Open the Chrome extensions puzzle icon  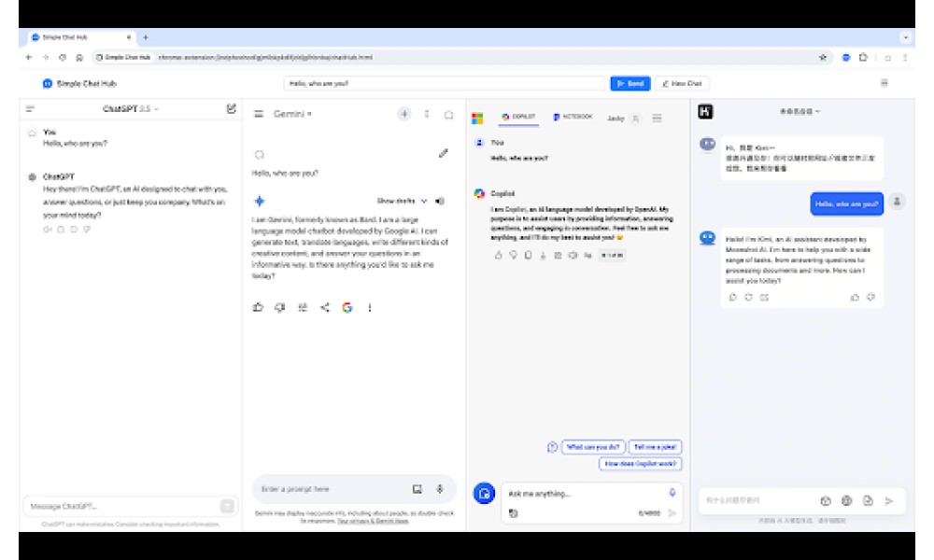pos(863,57)
